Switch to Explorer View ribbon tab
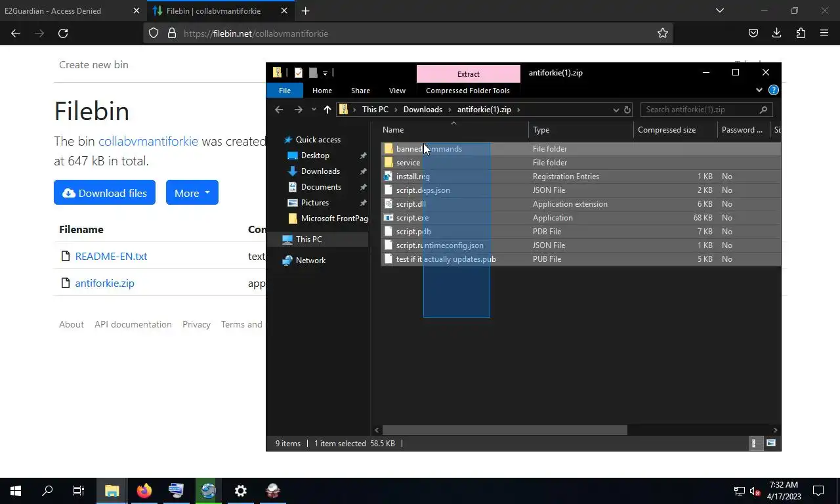The width and height of the screenshot is (840, 504). pyautogui.click(x=397, y=91)
